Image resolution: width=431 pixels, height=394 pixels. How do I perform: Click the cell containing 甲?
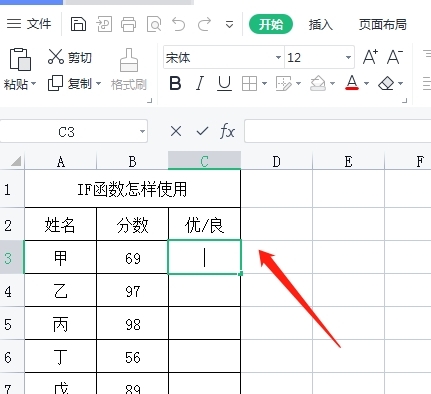(60, 257)
